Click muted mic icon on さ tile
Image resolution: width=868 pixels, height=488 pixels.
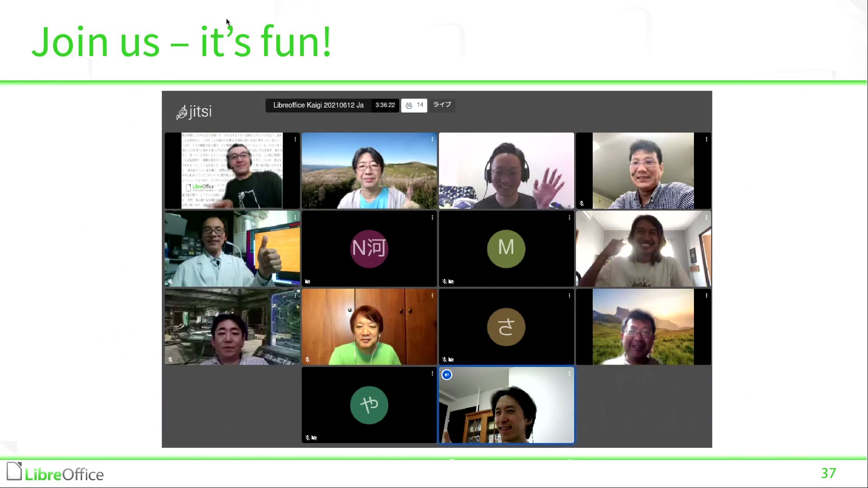coord(444,360)
